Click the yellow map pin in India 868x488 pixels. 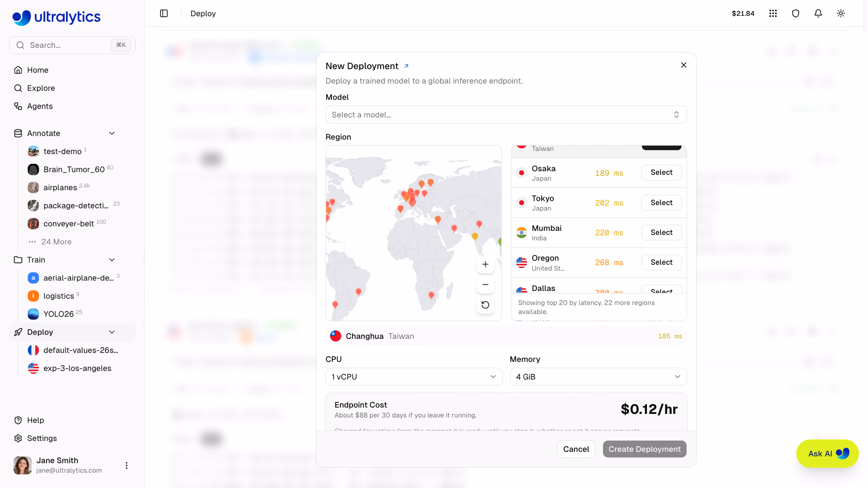tap(475, 237)
